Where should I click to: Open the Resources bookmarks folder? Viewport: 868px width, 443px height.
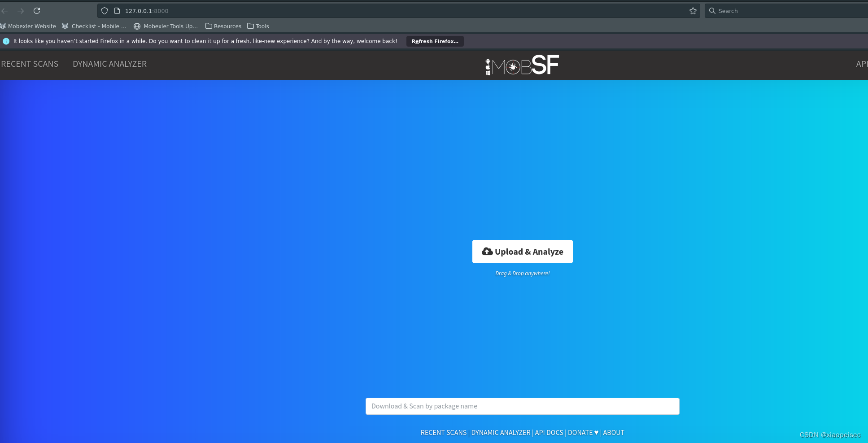coord(223,26)
